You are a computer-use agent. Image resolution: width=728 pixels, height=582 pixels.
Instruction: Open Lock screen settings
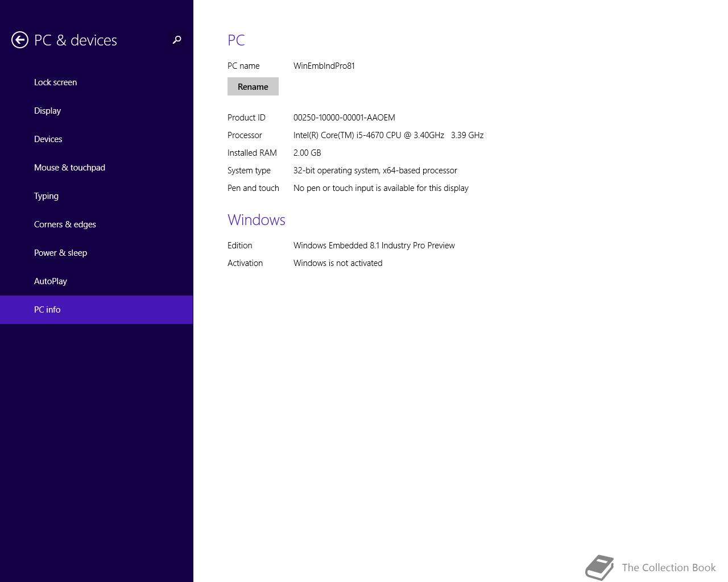point(96,82)
